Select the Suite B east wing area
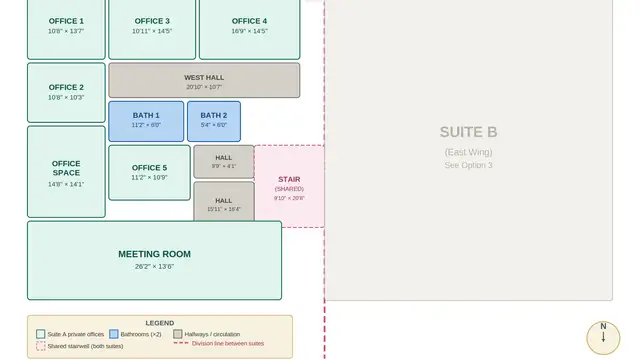The image size is (640, 360). coord(469,149)
